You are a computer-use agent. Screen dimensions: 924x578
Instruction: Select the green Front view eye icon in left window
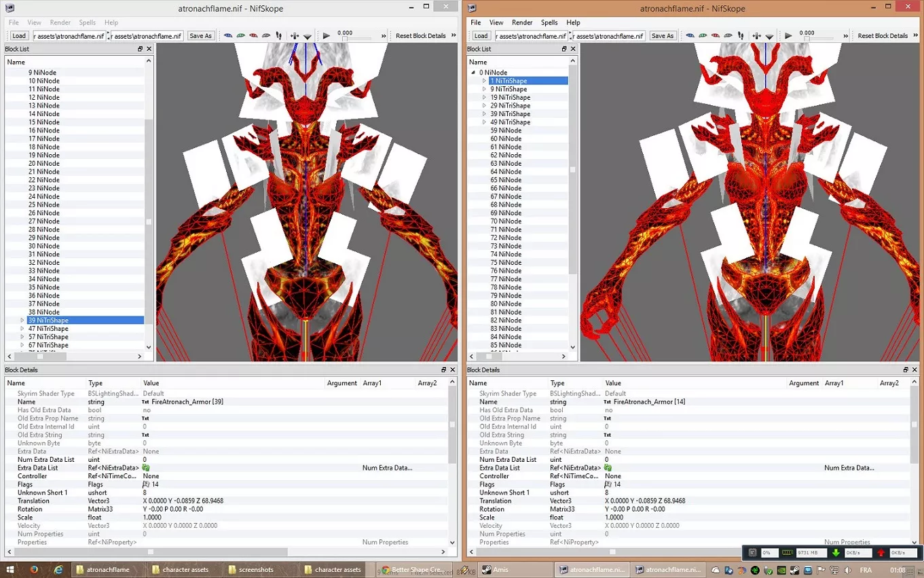point(240,35)
